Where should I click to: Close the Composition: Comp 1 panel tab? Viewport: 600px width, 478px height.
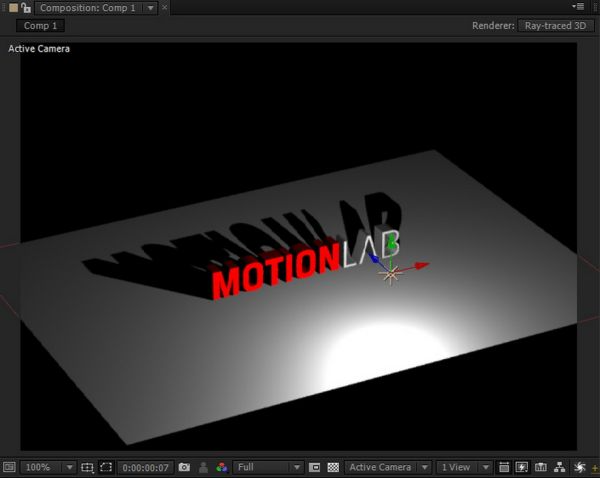coord(165,8)
